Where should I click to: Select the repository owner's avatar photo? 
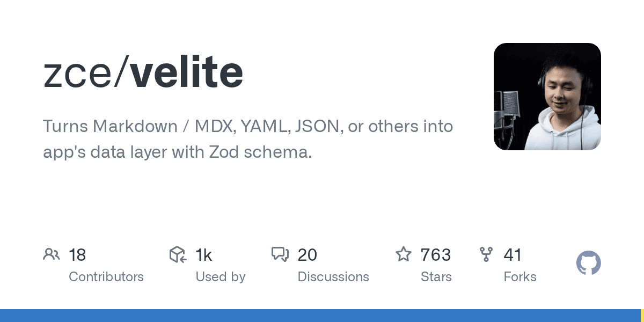point(547,97)
